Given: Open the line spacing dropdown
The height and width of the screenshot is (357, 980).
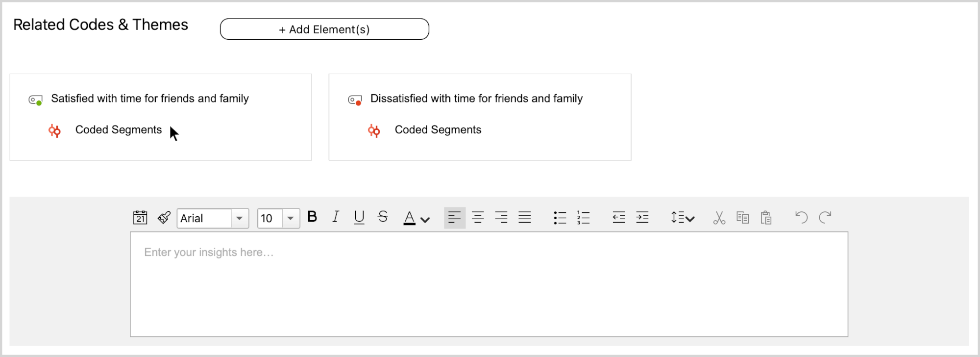Looking at the screenshot, I should coord(683,217).
